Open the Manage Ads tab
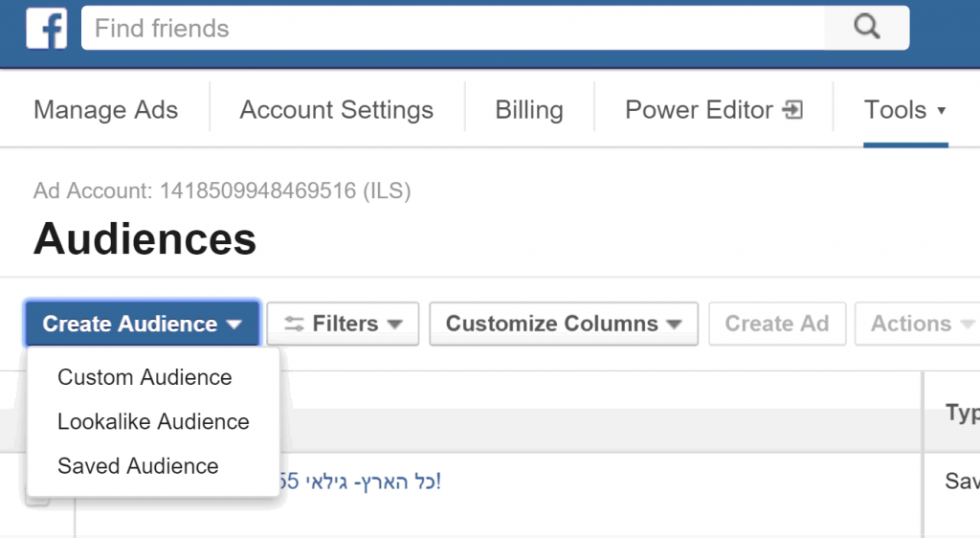The image size is (980, 538). point(105,110)
